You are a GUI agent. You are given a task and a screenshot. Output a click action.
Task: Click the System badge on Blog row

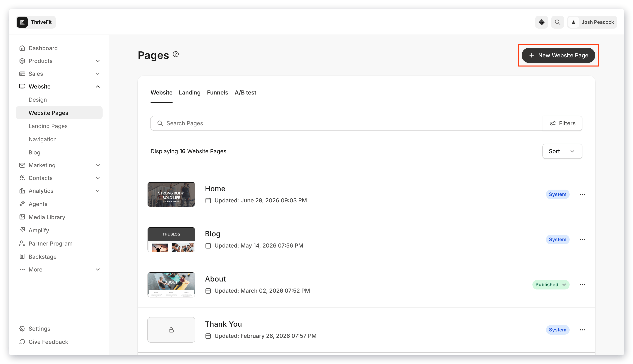pos(557,240)
